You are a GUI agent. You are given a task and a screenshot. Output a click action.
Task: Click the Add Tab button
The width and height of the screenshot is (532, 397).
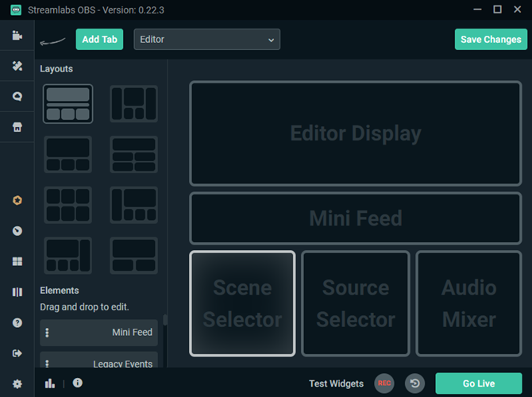99,40
